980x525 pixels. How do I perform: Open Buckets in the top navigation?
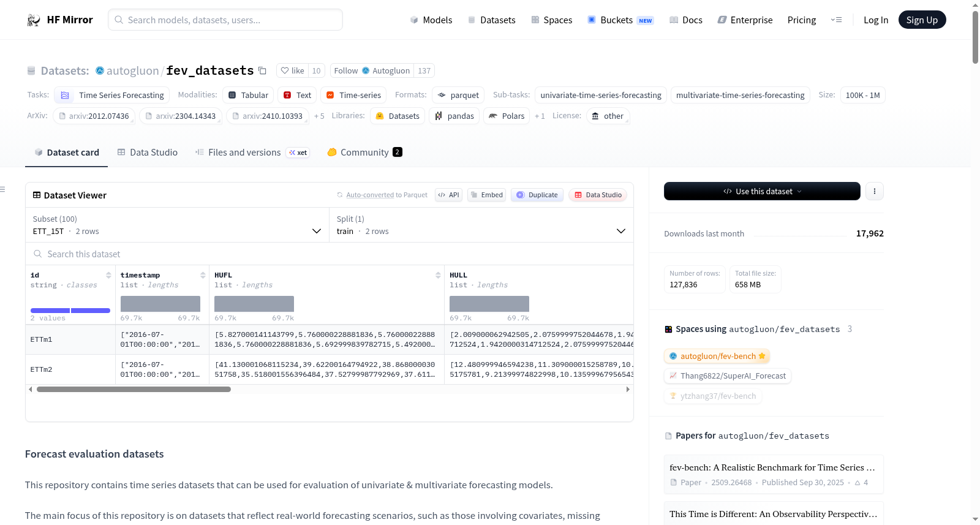pos(620,20)
